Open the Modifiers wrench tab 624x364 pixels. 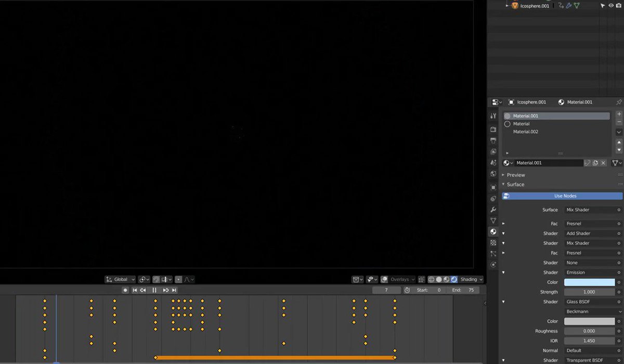click(x=493, y=210)
